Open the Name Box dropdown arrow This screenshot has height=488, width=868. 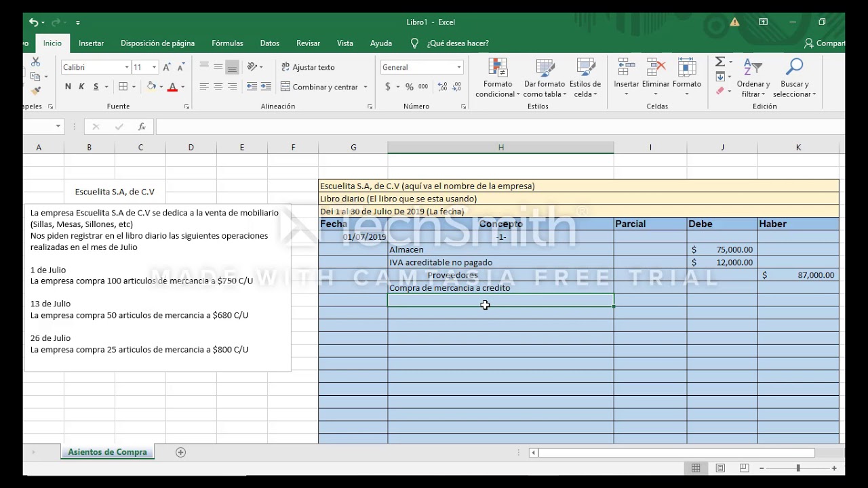58,127
